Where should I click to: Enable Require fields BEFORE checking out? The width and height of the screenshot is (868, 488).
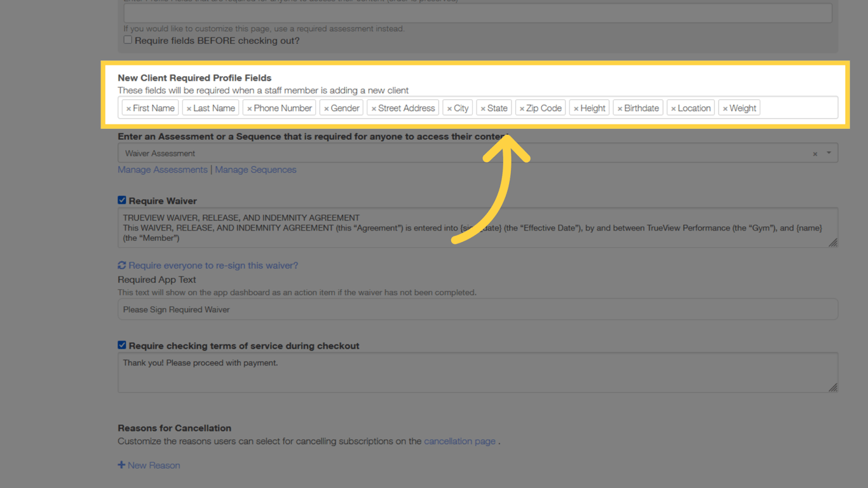pos(127,39)
